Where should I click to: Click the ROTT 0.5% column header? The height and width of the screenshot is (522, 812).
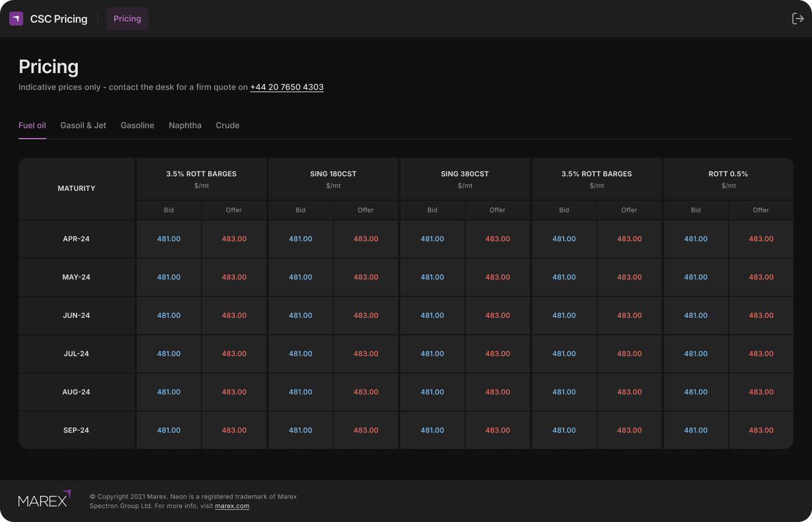(x=728, y=179)
